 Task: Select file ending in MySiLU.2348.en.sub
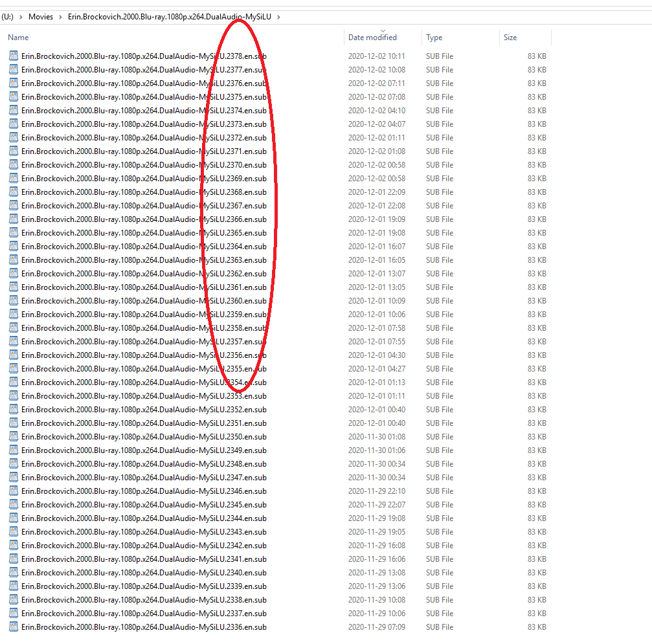coord(144,463)
